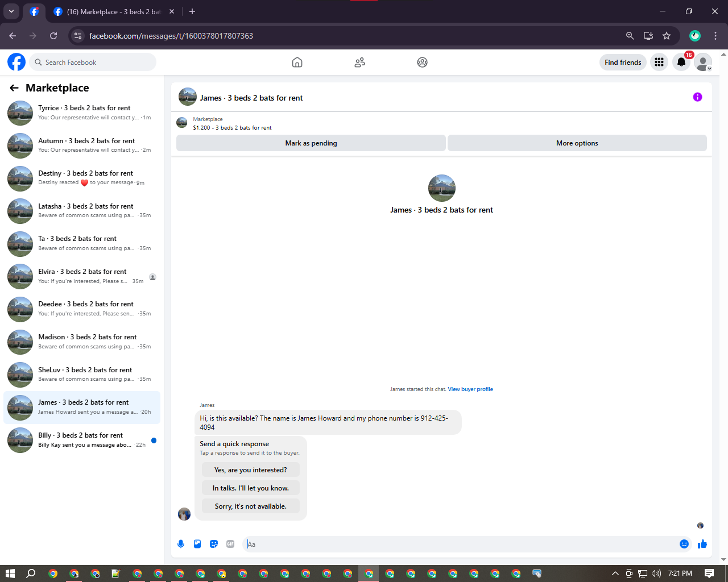Send a thumbs up like
The height and width of the screenshot is (582, 728).
coord(702,544)
